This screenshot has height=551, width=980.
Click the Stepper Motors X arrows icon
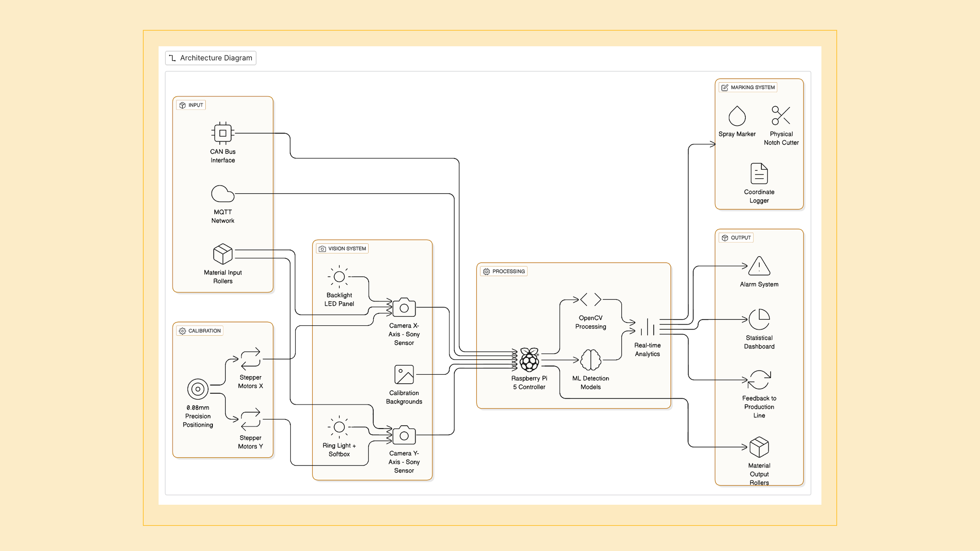(250, 358)
